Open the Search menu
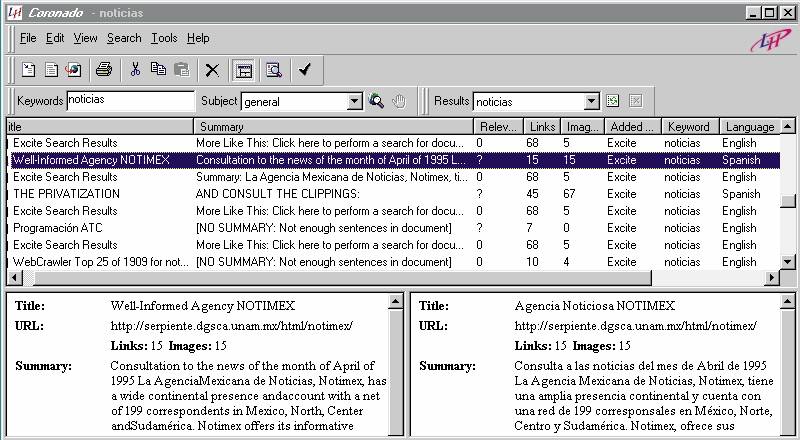This screenshot has width=800, height=440. 124,38
